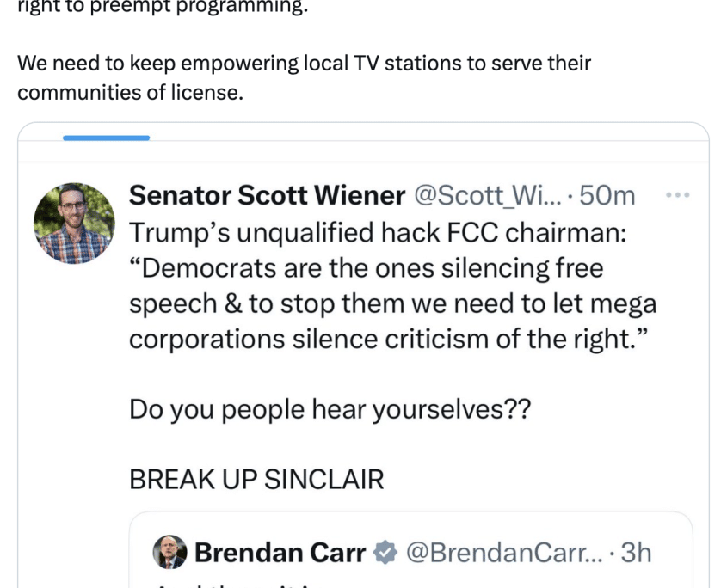Click the @Scott_Wi... handle
Image resolution: width=727 pixels, height=588 pixels.
(489, 196)
